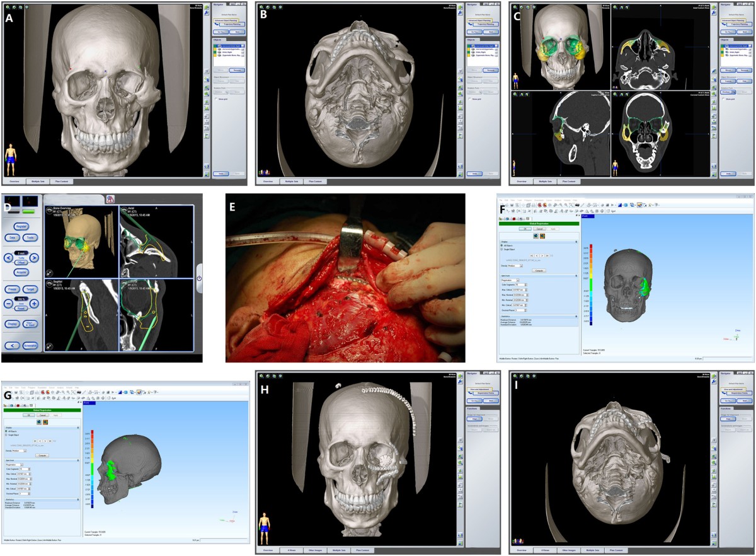Open the Plan Content tab in panel I
Image resolution: width=756 pixels, height=556 pixels.
coord(616,550)
